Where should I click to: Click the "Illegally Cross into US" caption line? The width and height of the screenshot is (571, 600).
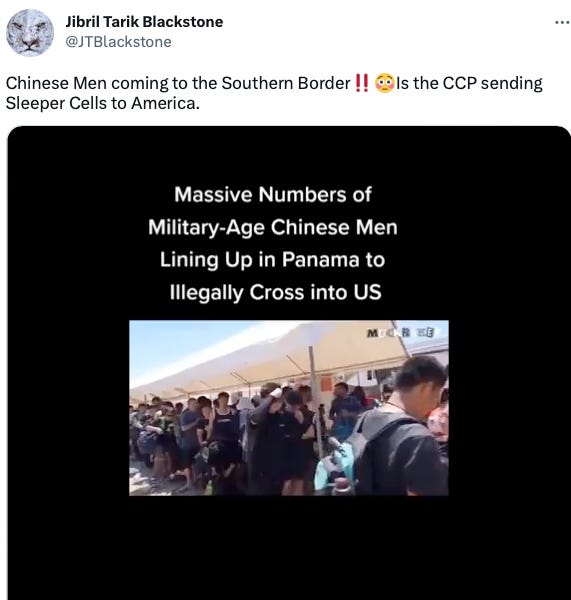pos(276,293)
